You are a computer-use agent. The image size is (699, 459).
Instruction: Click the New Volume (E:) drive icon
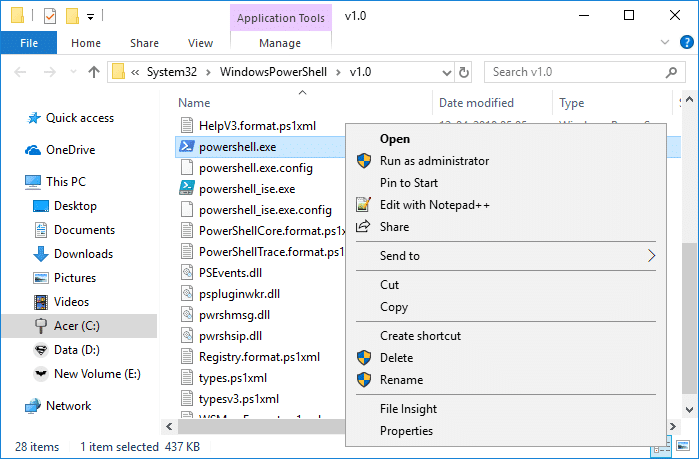(x=41, y=374)
